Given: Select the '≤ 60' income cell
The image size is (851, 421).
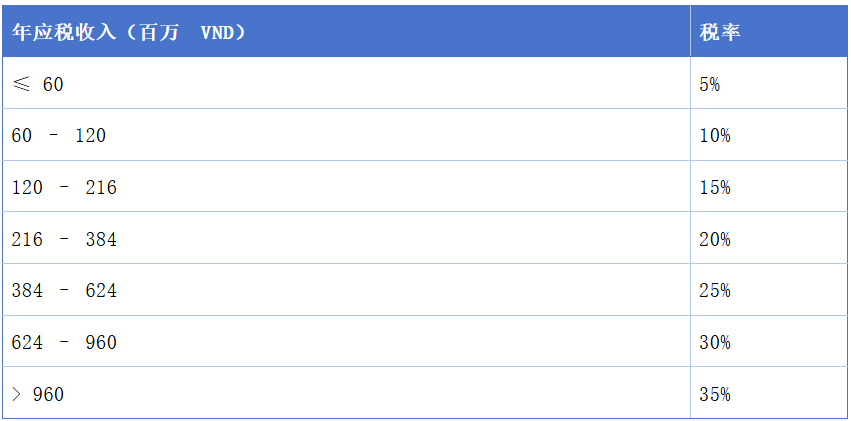Looking at the screenshot, I should (38, 85).
